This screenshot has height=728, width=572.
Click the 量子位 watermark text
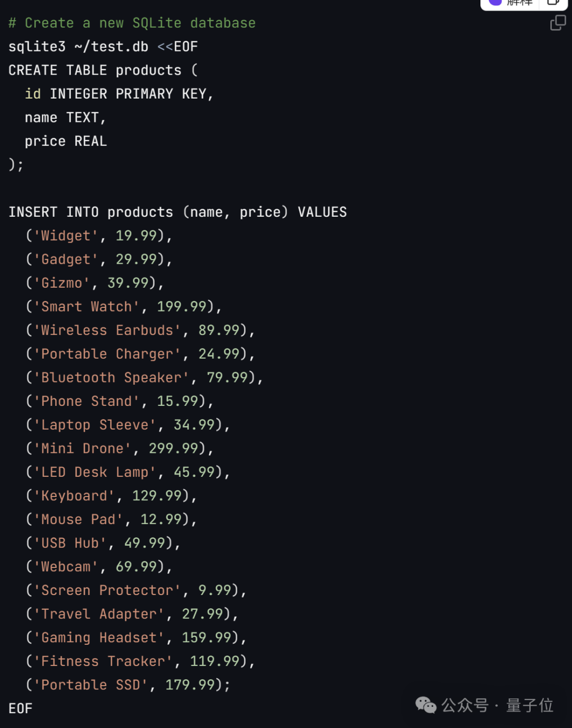[x=529, y=706]
